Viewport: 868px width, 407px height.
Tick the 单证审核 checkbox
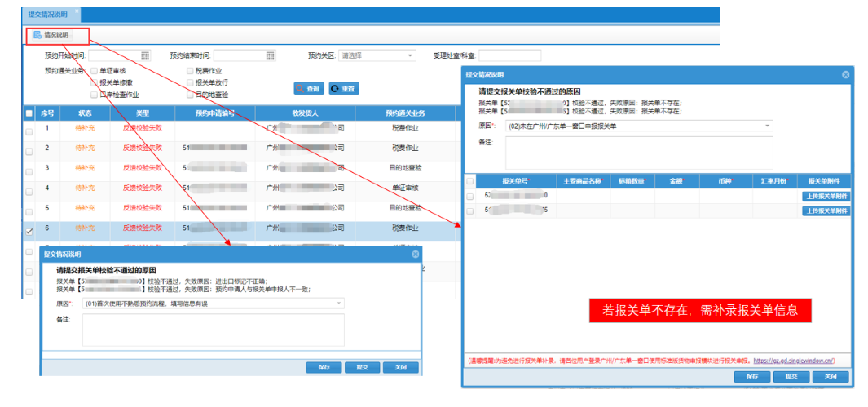pos(94,71)
